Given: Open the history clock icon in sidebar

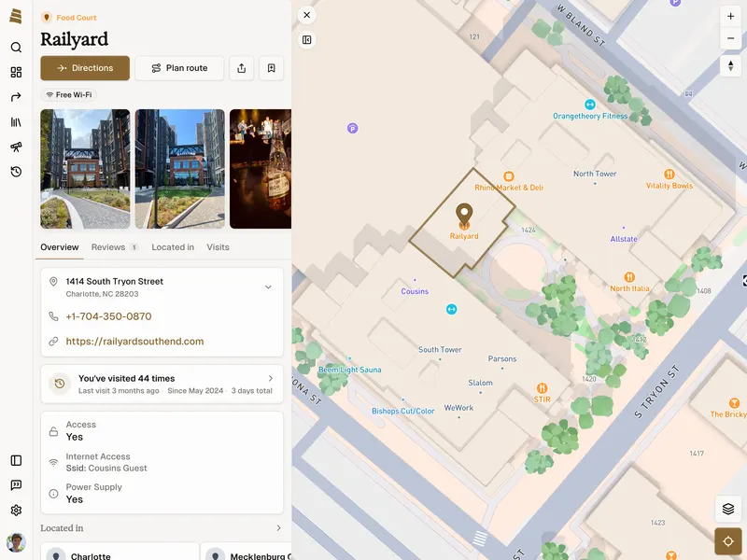Looking at the screenshot, I should [16, 172].
